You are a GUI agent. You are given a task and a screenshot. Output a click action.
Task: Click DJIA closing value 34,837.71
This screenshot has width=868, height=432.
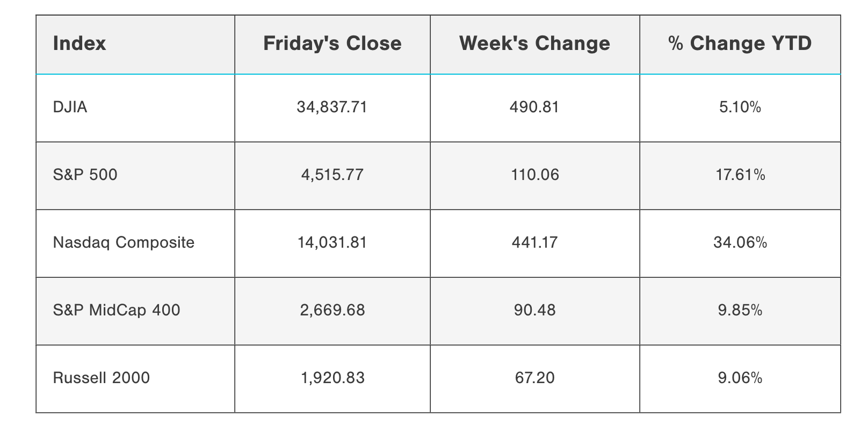tap(332, 107)
